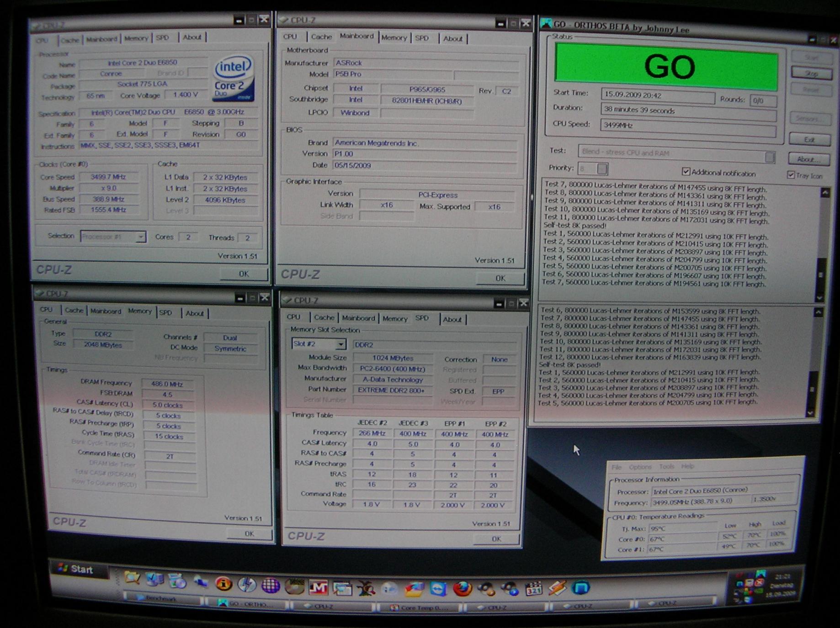Click the Core #0 temperature reading in Core Temp
Image resolution: width=840 pixels, height=628 pixels.
[x=683, y=539]
